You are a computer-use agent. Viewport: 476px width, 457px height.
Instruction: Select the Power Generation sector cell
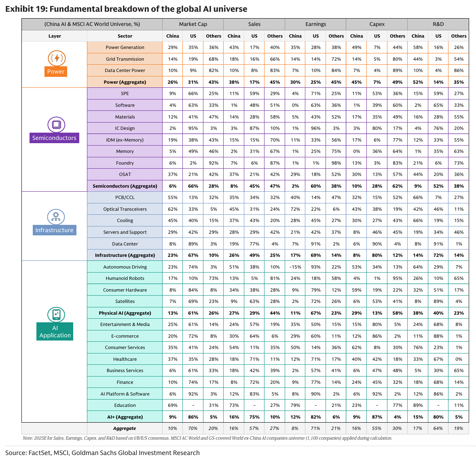coord(125,47)
